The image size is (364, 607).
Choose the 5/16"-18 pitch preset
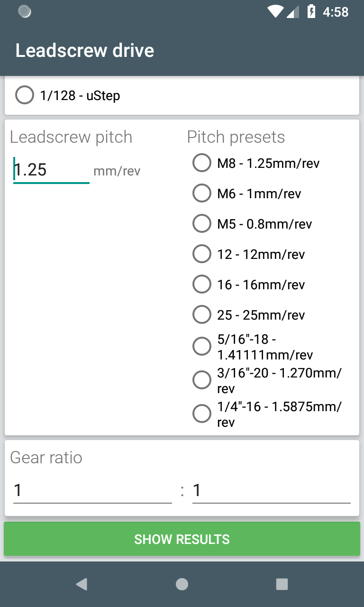coord(253,347)
